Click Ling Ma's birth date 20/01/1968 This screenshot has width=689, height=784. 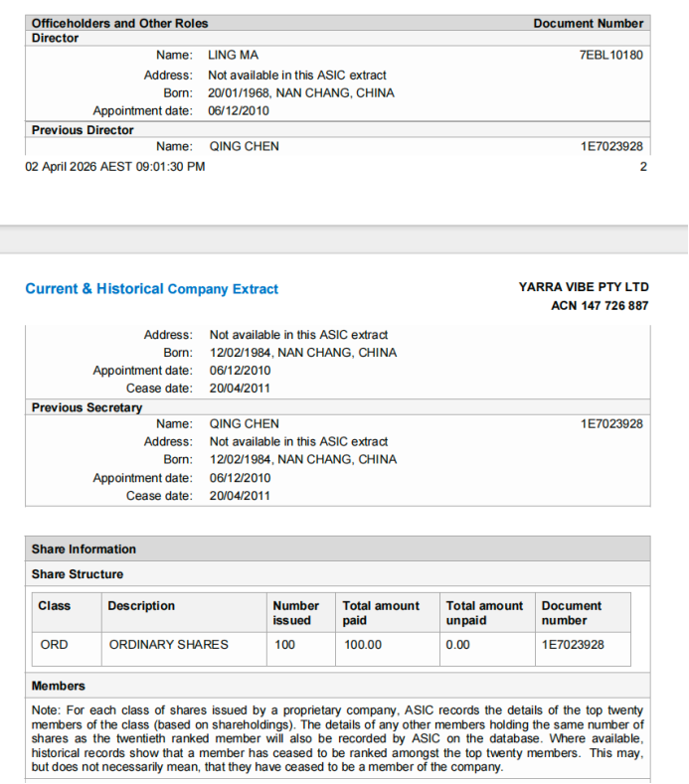click(239, 93)
